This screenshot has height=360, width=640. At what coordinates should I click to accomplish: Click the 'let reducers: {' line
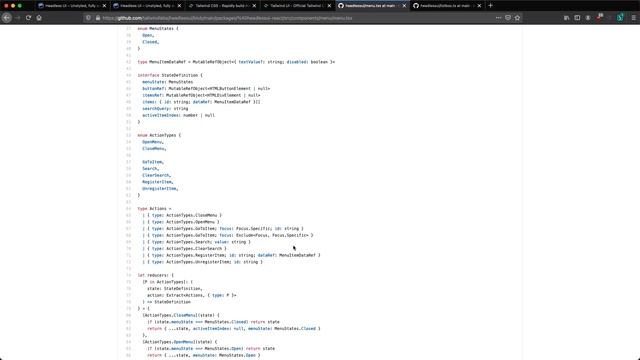(x=156, y=275)
